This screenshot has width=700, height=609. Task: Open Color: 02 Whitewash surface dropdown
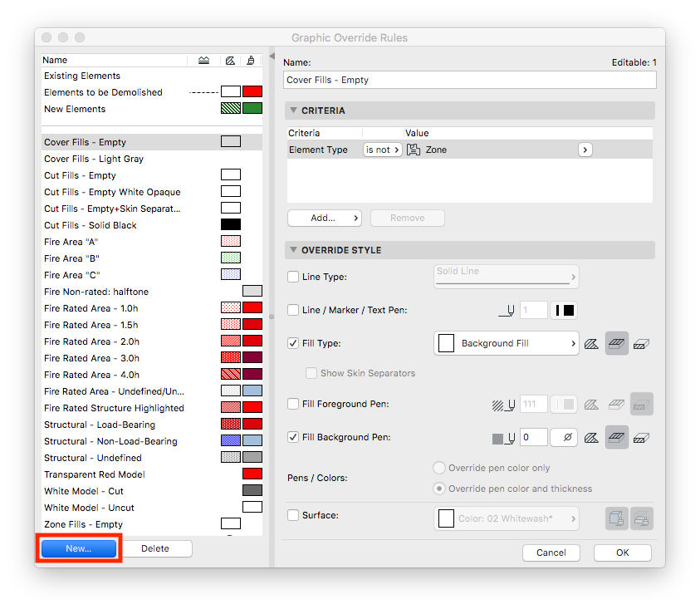click(507, 518)
